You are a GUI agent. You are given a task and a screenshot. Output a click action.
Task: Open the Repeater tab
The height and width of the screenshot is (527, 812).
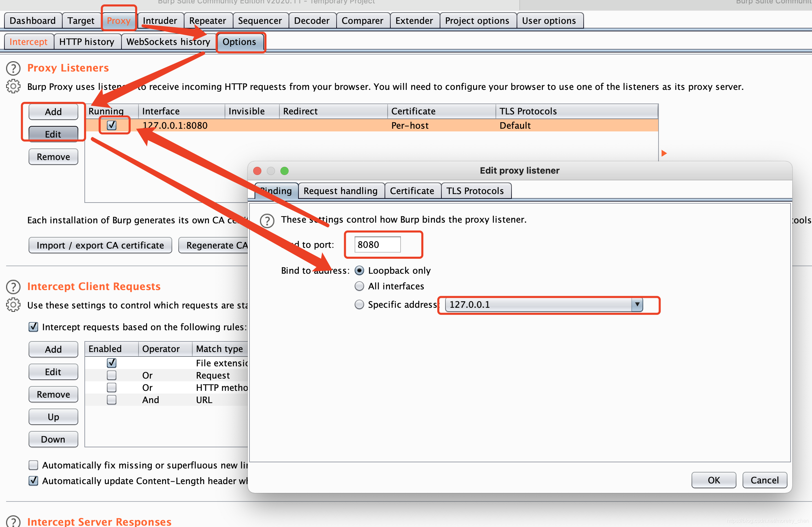pyautogui.click(x=208, y=20)
